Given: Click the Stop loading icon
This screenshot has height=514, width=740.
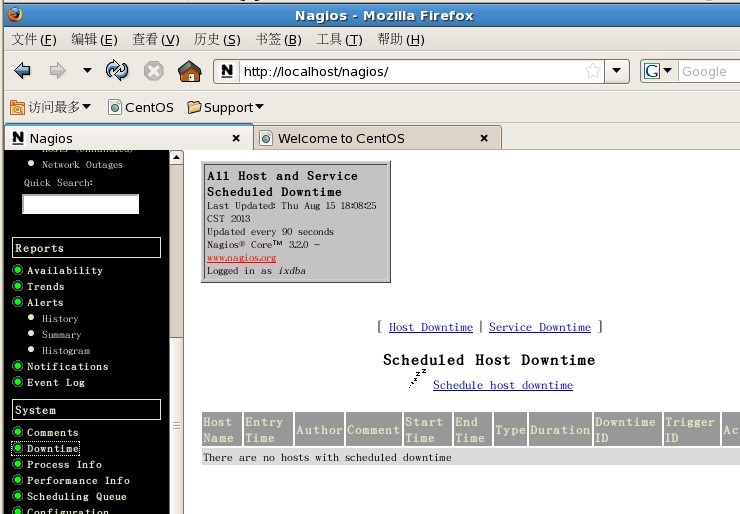Looking at the screenshot, I should [153, 71].
